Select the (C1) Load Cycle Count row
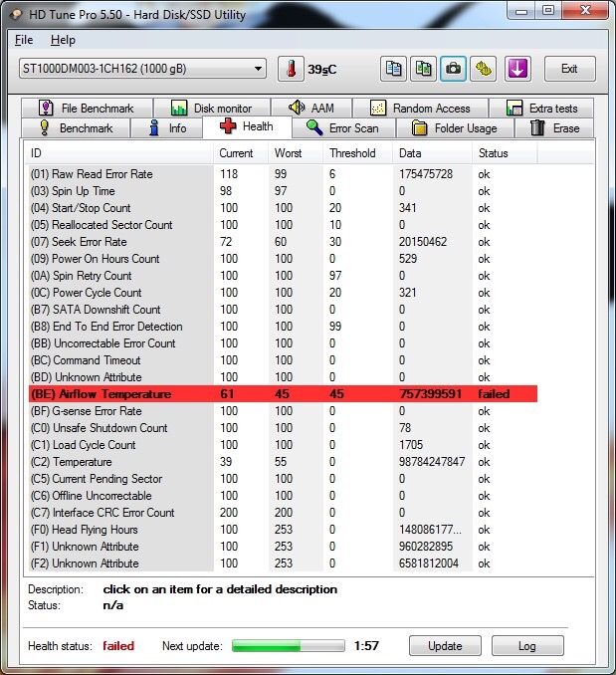Image resolution: width=616 pixels, height=675 pixels. (283, 445)
